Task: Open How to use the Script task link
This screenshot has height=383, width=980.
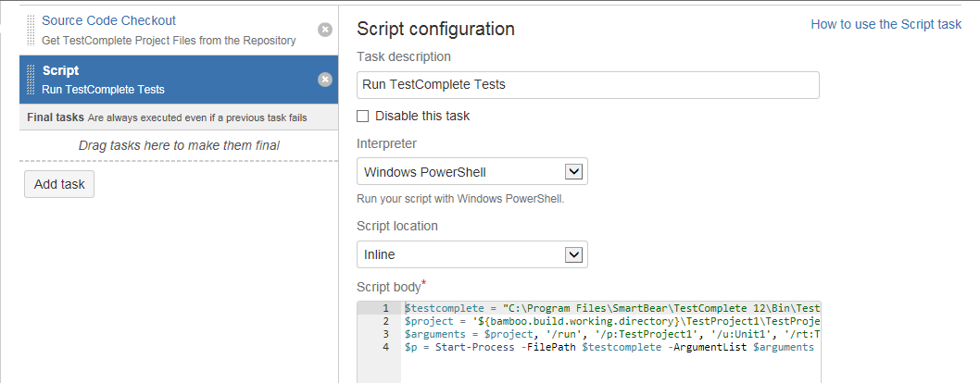Action: click(886, 25)
